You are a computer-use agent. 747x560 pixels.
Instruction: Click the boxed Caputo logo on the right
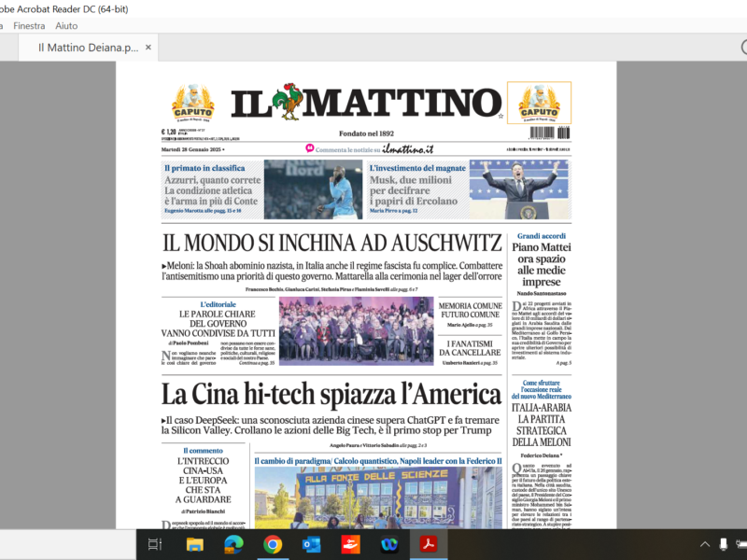click(539, 103)
